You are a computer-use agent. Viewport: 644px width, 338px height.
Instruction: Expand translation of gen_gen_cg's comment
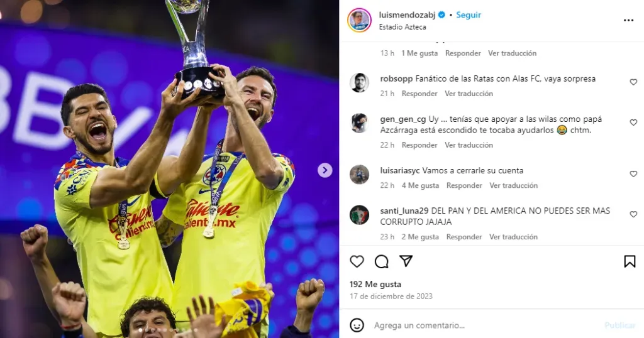469,144
